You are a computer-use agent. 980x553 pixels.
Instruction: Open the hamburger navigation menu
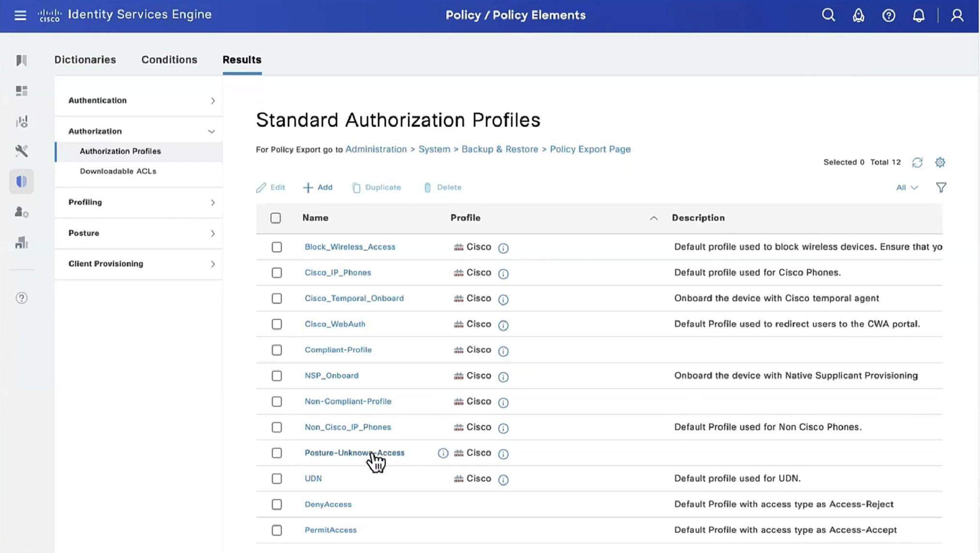20,15
